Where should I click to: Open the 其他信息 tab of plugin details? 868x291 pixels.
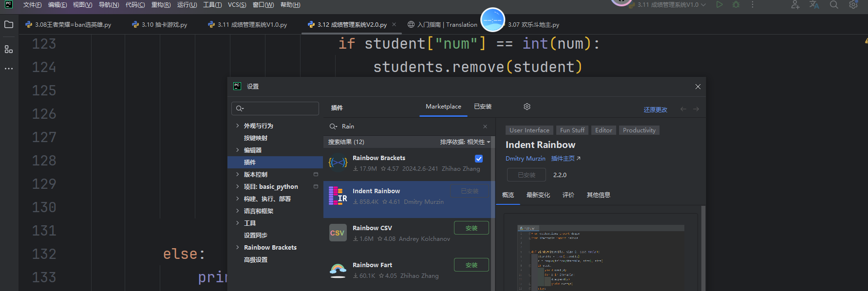point(598,195)
